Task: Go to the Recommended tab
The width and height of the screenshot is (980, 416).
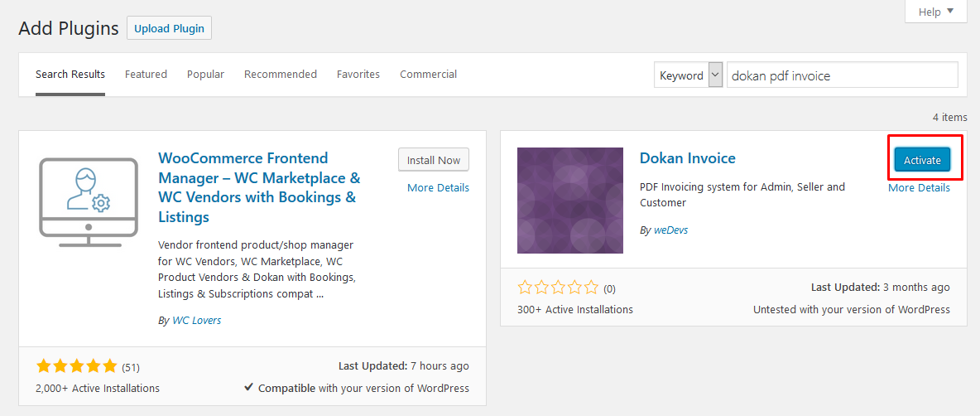Action: 281,75
